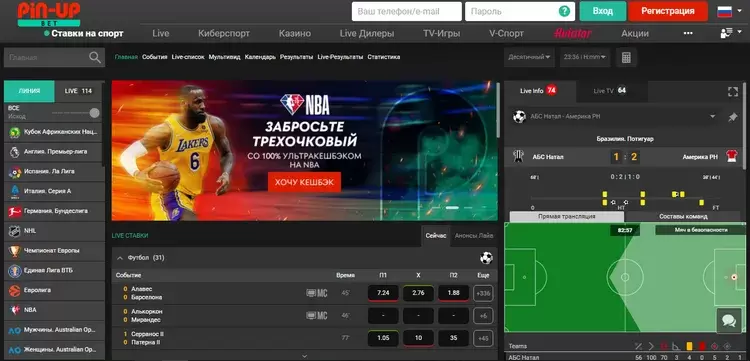Click the soccer ball icon in Football header
Viewport: 750px width, 361px height.
(486, 258)
